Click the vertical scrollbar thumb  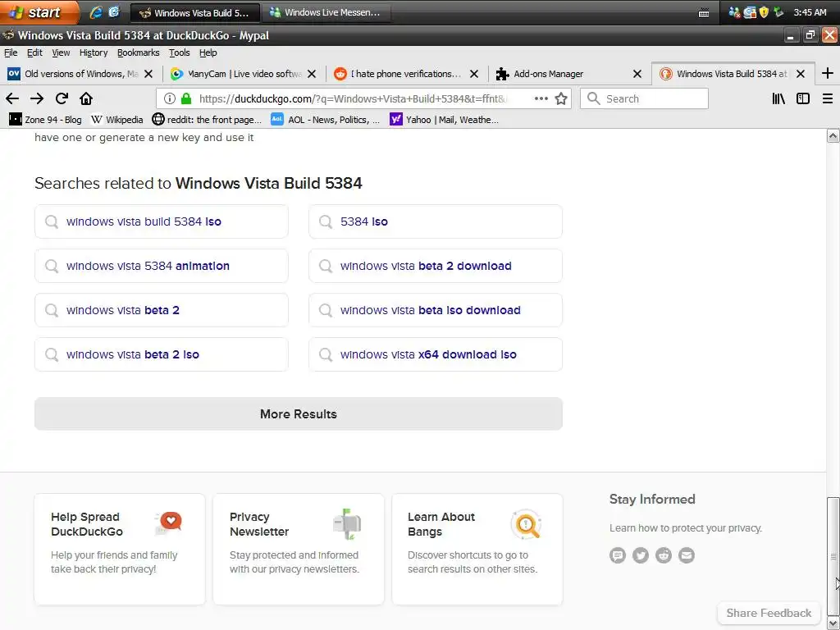click(x=833, y=556)
